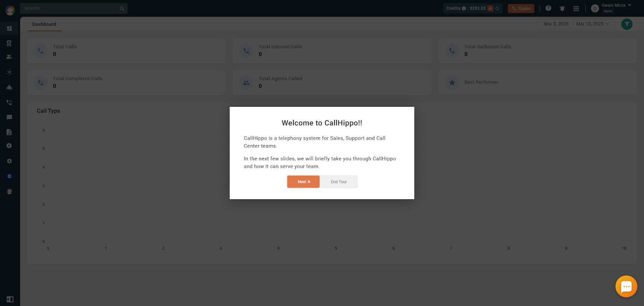Open the blue circular G icon in sidebar

coord(9,176)
